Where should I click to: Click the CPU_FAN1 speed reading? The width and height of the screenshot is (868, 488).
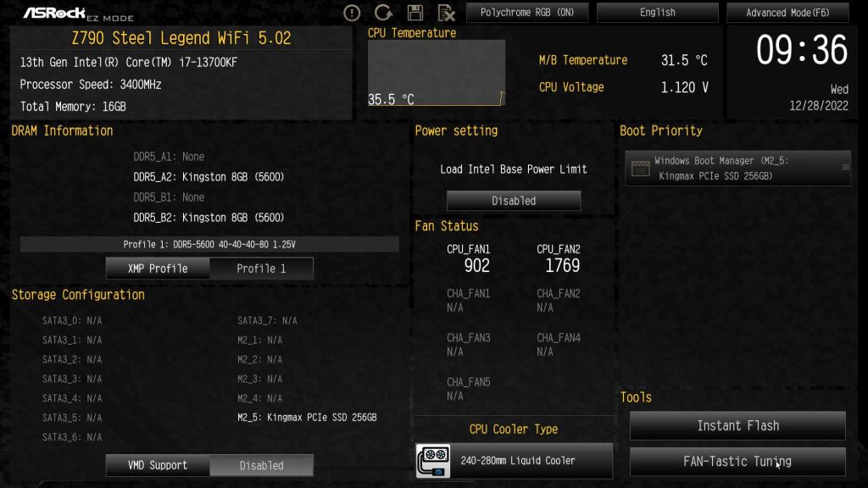[476, 265]
